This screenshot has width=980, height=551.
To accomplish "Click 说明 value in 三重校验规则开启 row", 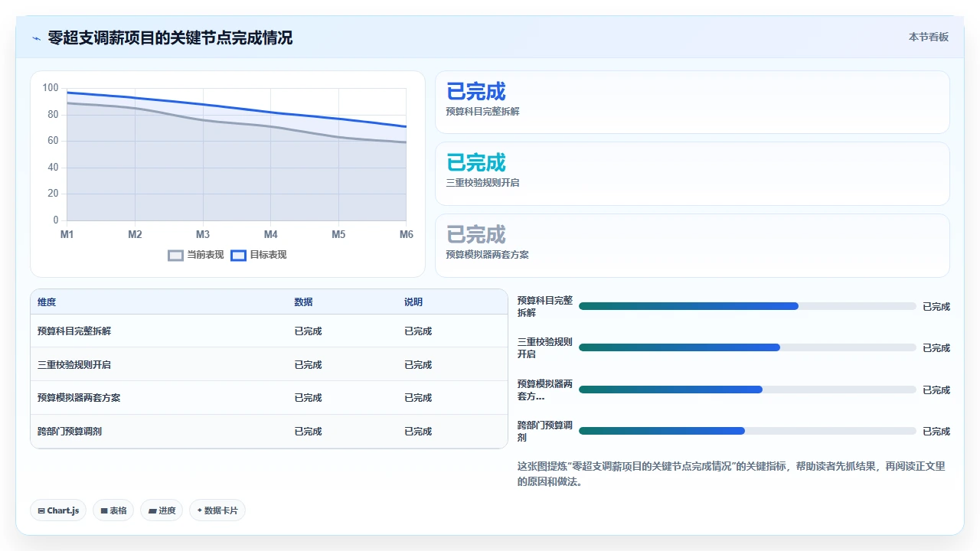I will (418, 365).
